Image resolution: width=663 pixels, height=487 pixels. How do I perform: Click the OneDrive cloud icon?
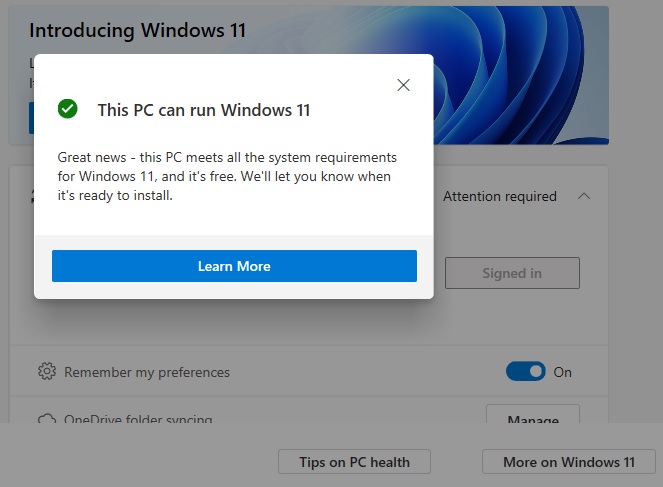tap(47, 419)
